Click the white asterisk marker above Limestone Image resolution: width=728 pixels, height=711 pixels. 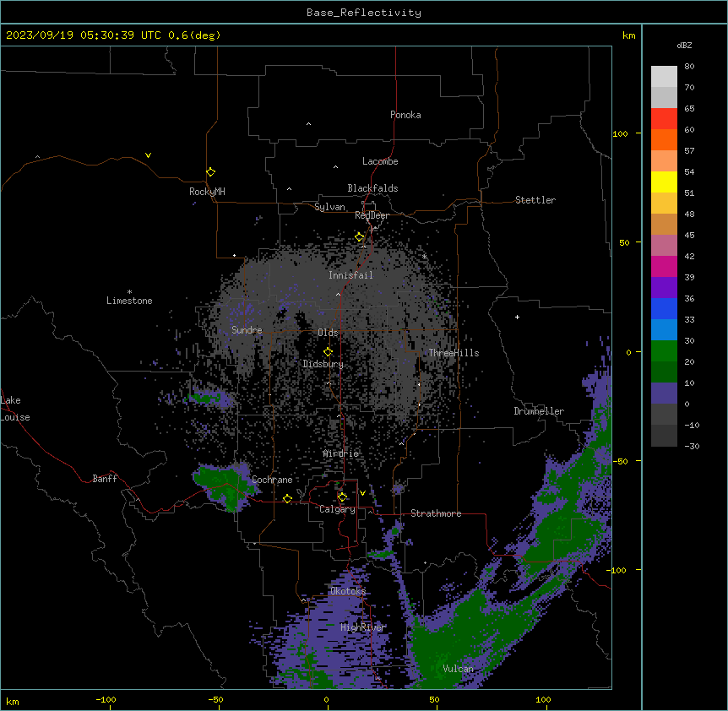pyautogui.click(x=129, y=292)
